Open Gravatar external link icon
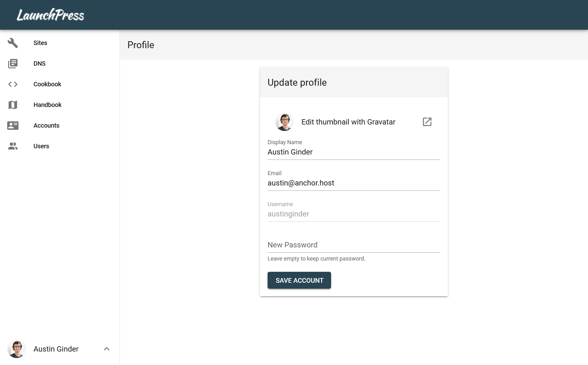This screenshot has width=588, height=365. click(427, 122)
